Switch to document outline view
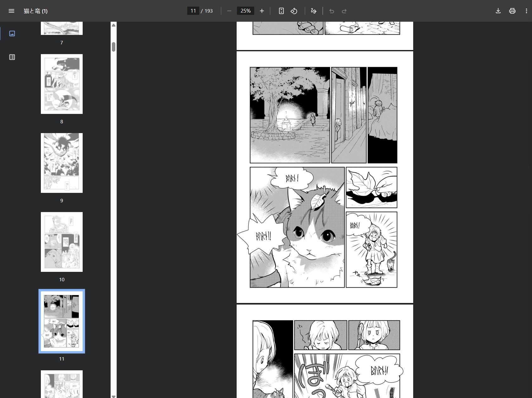Screen dimensions: 532x398 (x=12, y=57)
